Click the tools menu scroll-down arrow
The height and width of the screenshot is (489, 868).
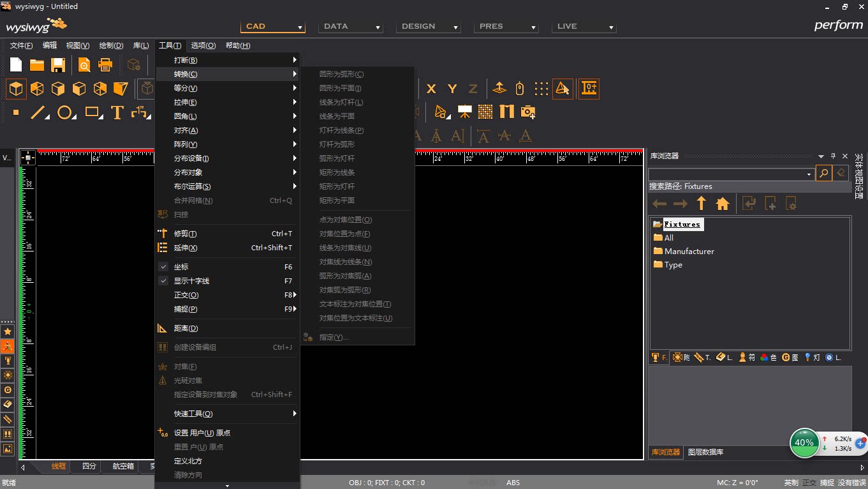click(x=228, y=486)
